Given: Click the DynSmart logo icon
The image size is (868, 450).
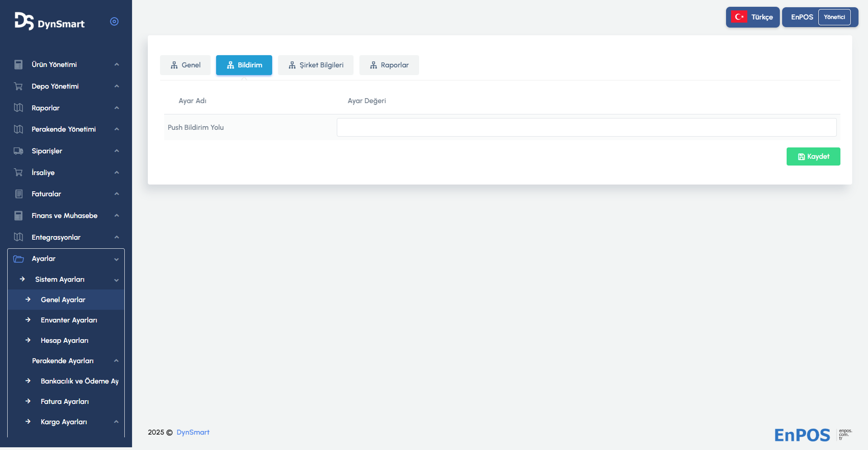Looking at the screenshot, I should [x=24, y=21].
